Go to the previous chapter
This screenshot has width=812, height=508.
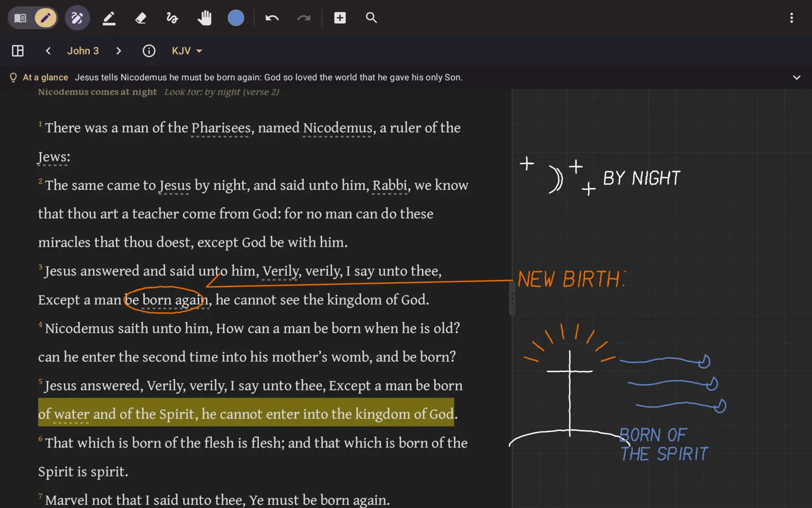pos(48,51)
